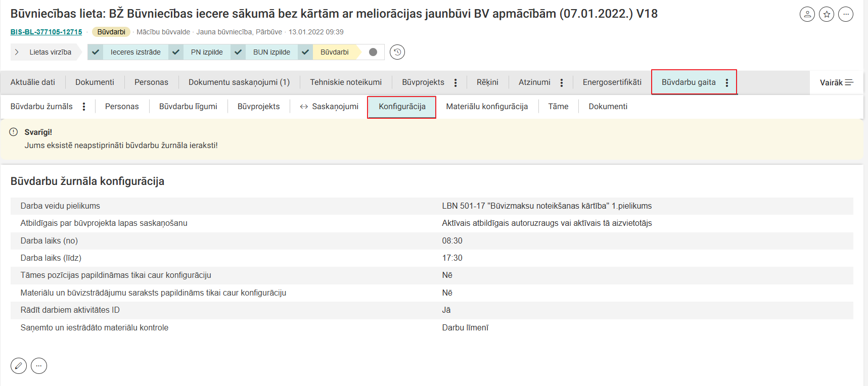Click Būvdarbu žurnāla konfigurācija heading
This screenshot has width=868, height=386.
[87, 181]
